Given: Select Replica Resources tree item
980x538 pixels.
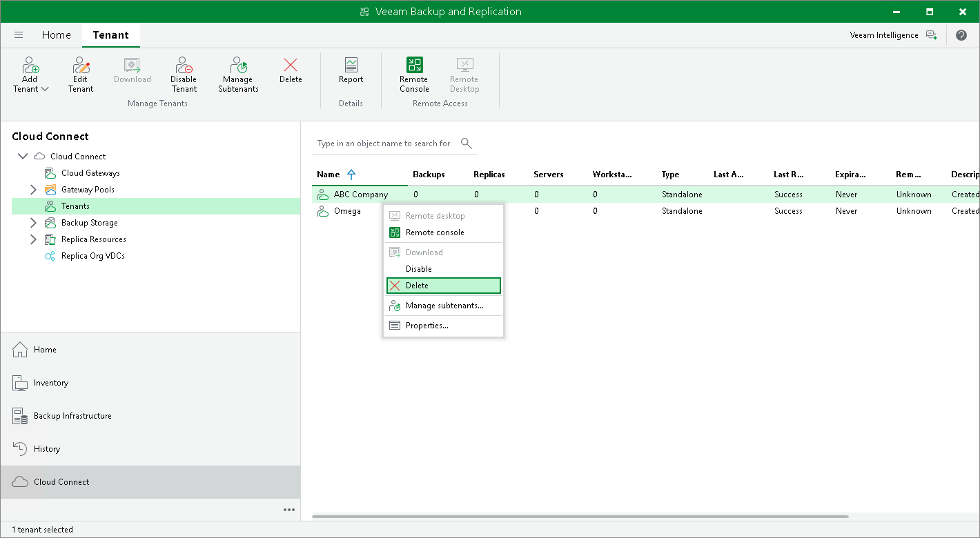Looking at the screenshot, I should point(94,239).
